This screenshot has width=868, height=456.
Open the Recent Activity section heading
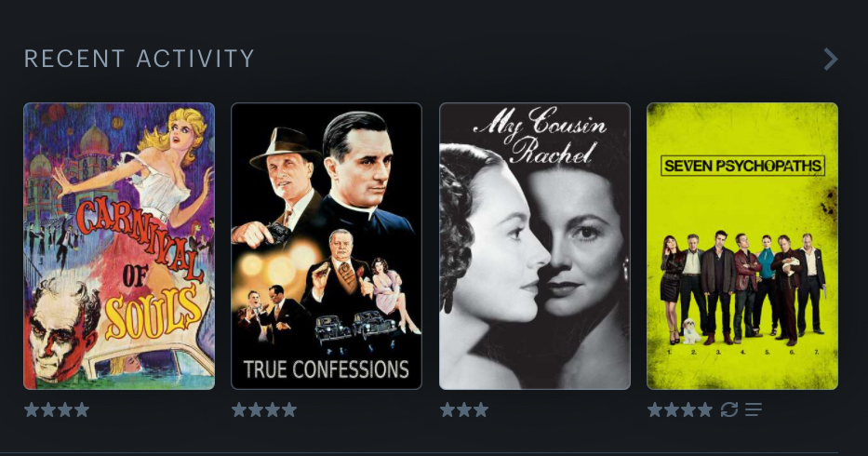pyautogui.click(x=139, y=59)
